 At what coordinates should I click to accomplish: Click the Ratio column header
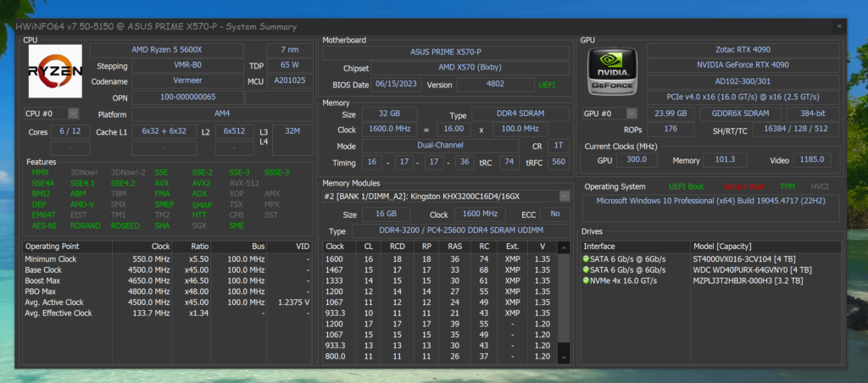192,247
